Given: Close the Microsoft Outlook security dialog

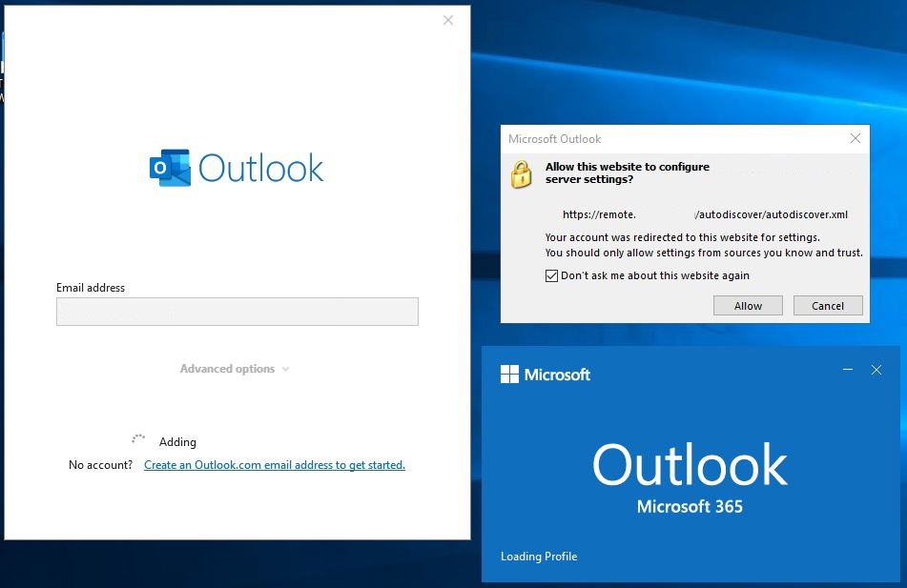Looking at the screenshot, I should (x=855, y=138).
